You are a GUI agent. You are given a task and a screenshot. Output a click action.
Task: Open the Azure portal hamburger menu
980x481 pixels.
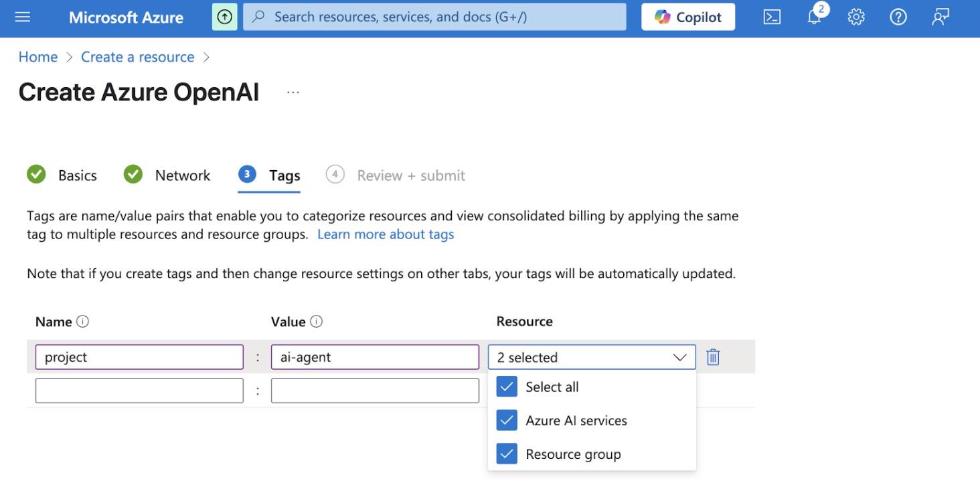click(x=22, y=17)
